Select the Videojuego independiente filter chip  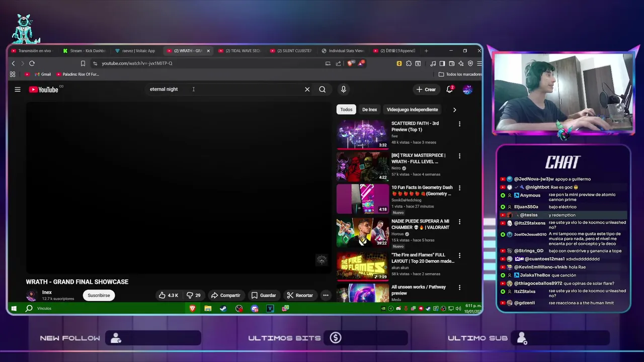pyautogui.click(x=412, y=110)
